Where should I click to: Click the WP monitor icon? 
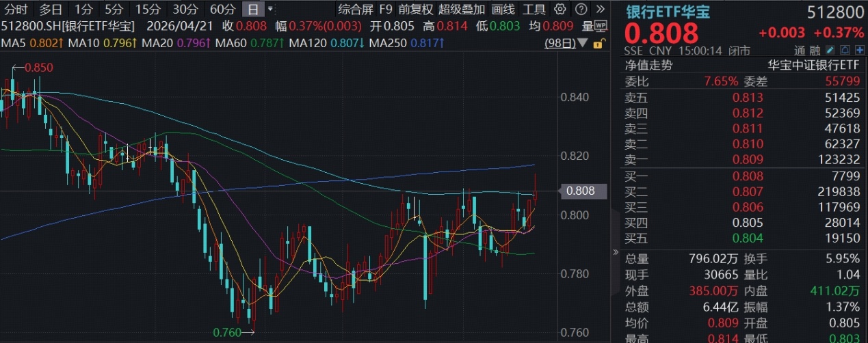coord(600,27)
